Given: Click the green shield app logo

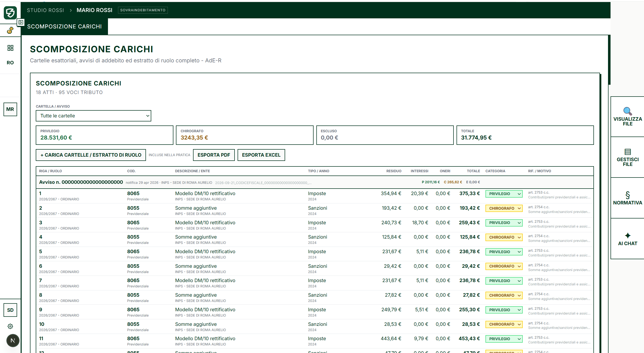Looking at the screenshot, I should (x=10, y=13).
